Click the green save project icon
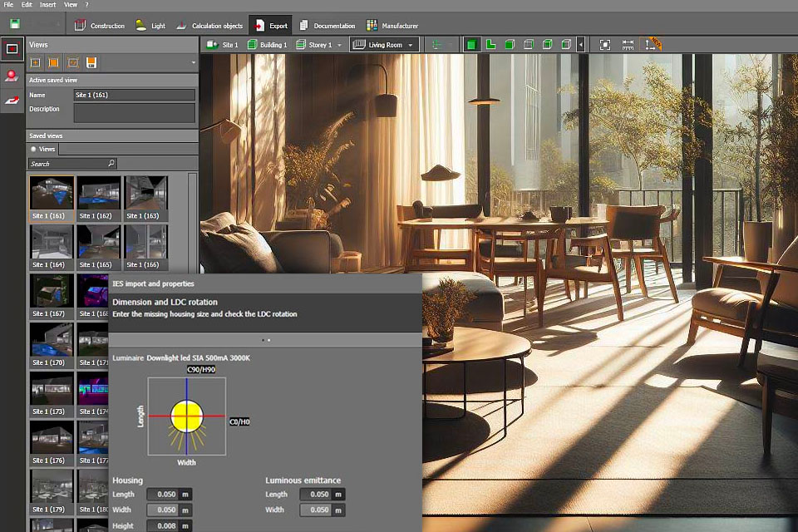 pyautogui.click(x=15, y=24)
